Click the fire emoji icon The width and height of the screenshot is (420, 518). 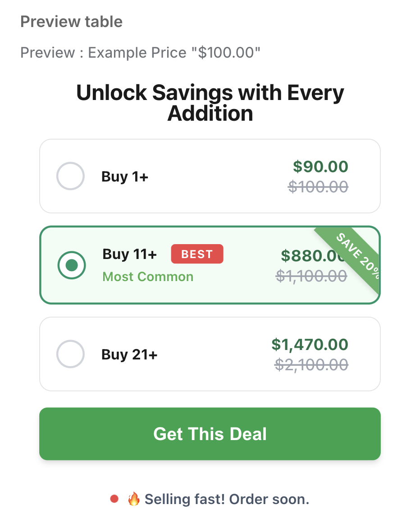(133, 499)
